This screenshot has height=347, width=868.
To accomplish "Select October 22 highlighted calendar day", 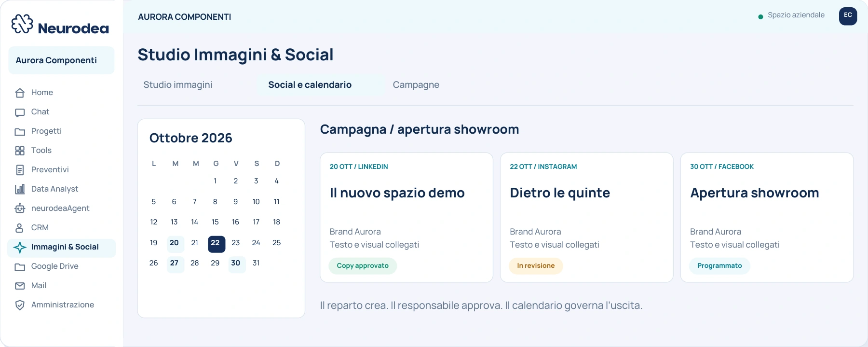I will pos(217,244).
